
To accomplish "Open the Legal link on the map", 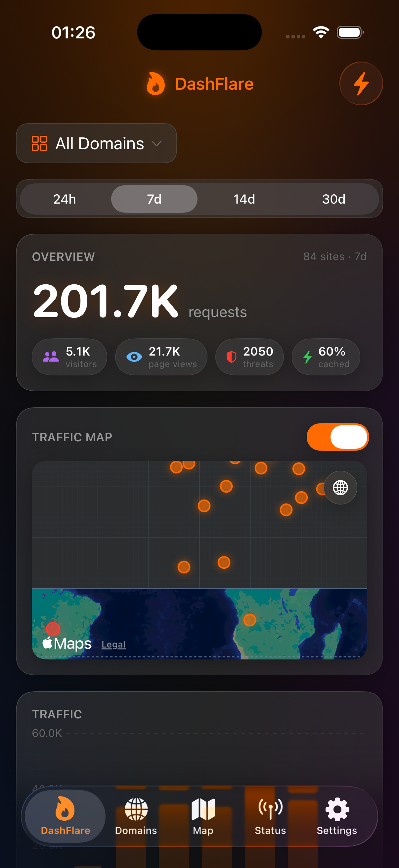I will pyautogui.click(x=114, y=644).
